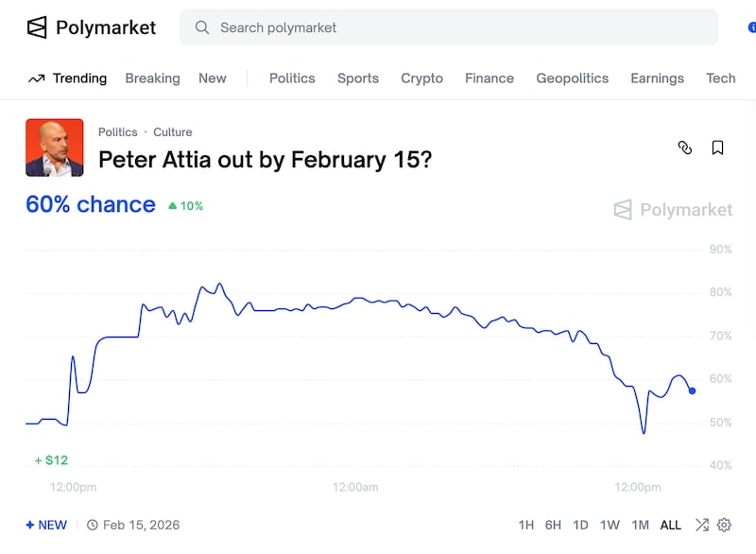Open the Culture topic link

click(172, 132)
